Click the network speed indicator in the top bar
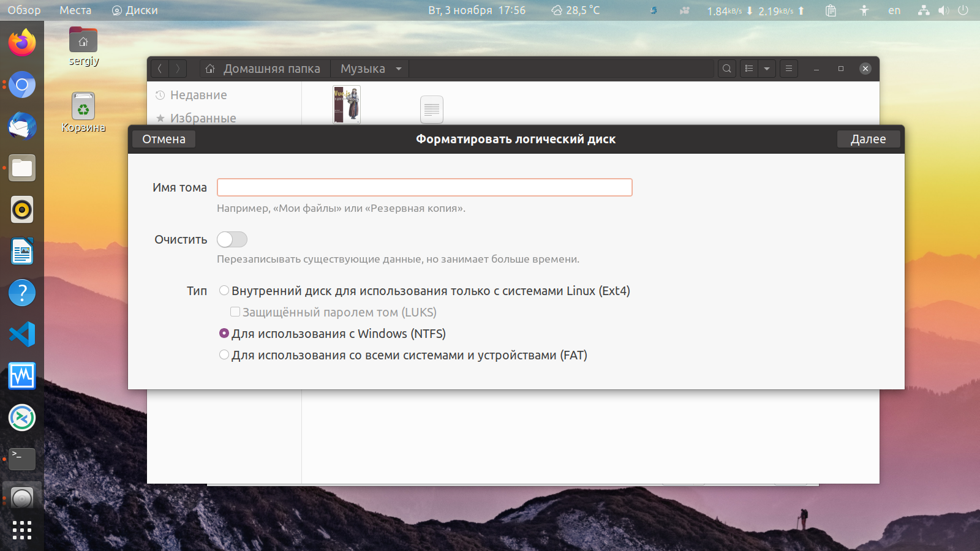Viewport: 980px width, 551px height. coord(756,10)
